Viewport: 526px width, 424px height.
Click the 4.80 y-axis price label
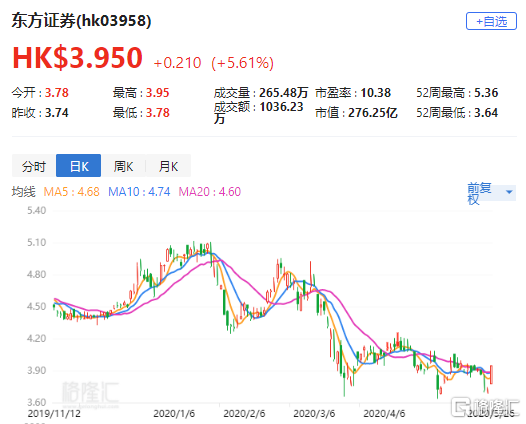tap(37, 275)
